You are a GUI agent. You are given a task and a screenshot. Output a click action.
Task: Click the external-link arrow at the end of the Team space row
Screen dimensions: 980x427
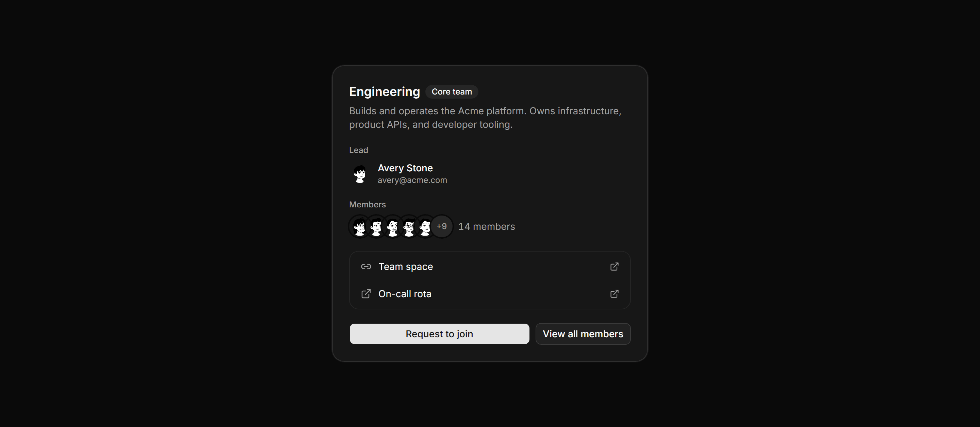tap(614, 267)
